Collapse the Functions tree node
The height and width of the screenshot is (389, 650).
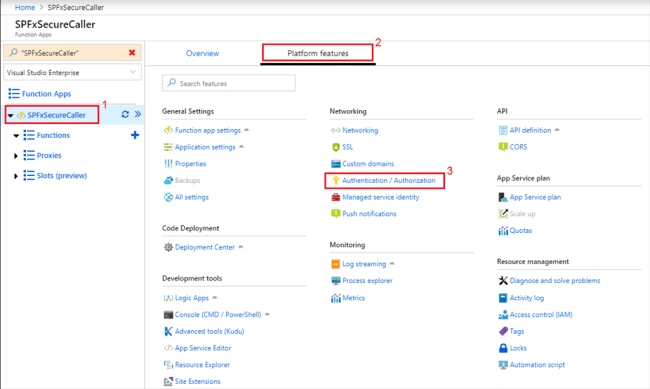[16, 136]
